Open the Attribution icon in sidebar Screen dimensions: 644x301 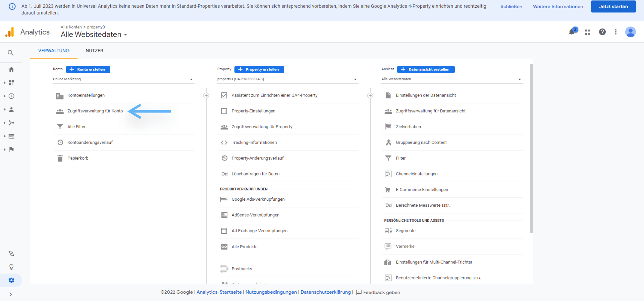point(11,254)
